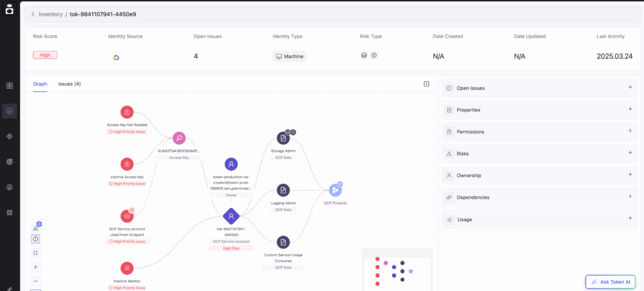Select the Owner service account node
Image resolution: width=644 pixels, height=291 pixels.
(231, 164)
